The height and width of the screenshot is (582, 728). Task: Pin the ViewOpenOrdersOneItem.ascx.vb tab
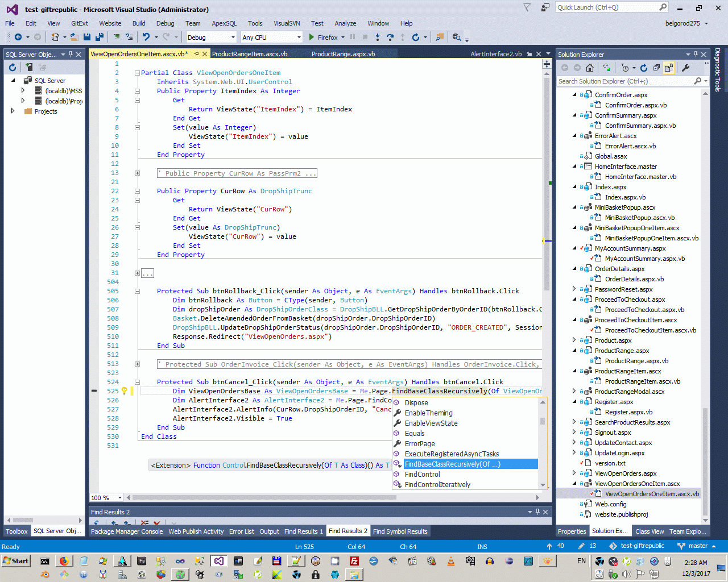pyautogui.click(x=197, y=54)
